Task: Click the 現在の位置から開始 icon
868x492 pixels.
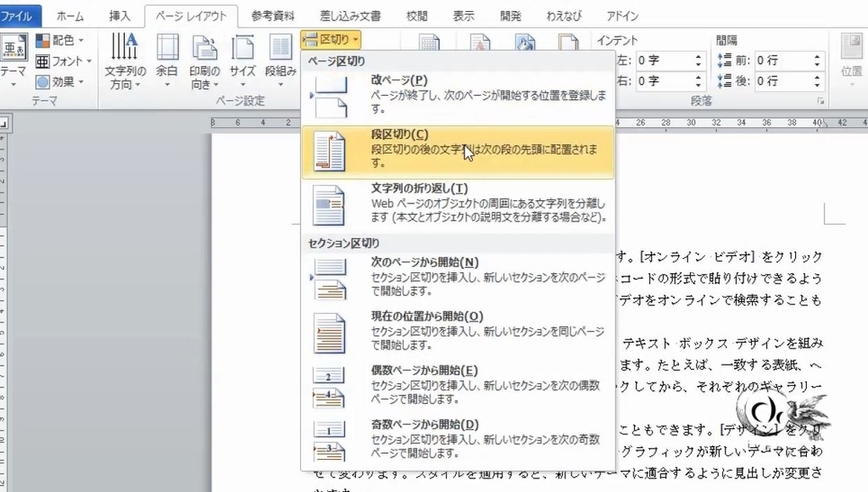Action: click(330, 333)
